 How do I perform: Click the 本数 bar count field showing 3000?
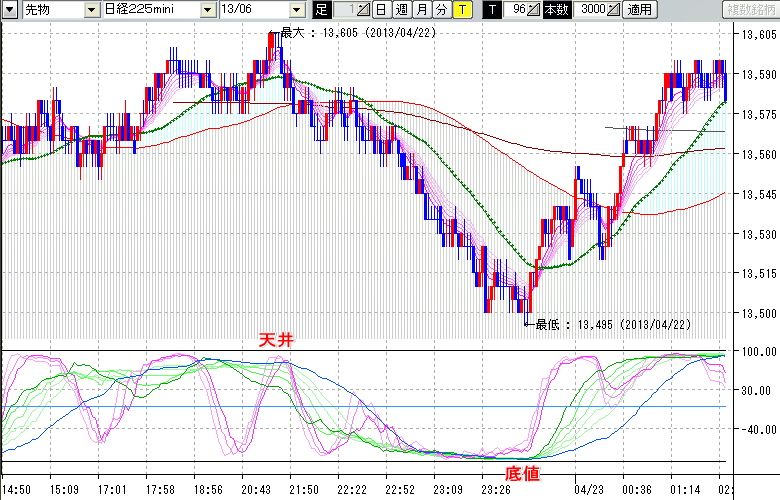(x=591, y=9)
